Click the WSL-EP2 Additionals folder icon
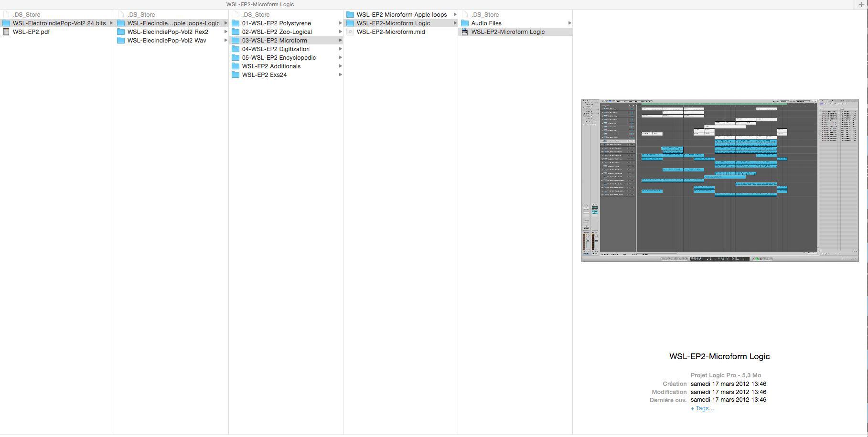Screen dimensions: 868x437 [x=236, y=66]
